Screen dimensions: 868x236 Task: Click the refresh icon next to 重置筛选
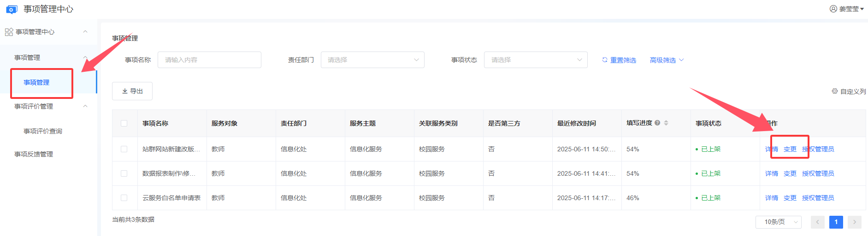click(605, 60)
